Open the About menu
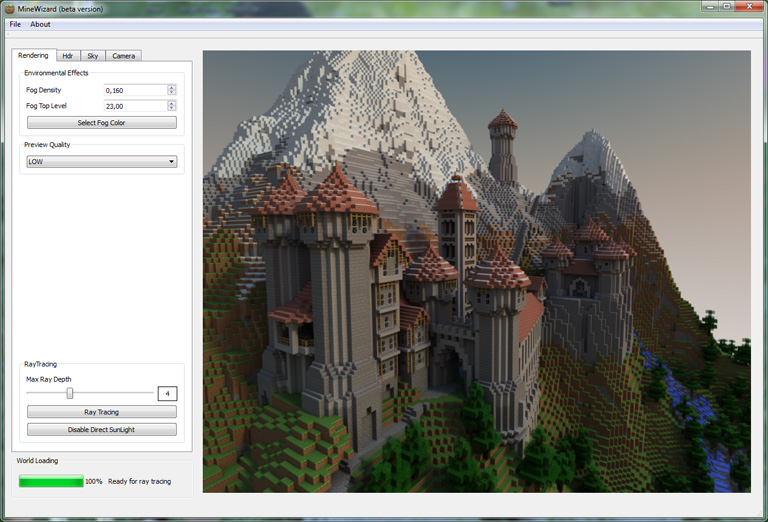This screenshot has height=522, width=768. pyautogui.click(x=40, y=24)
